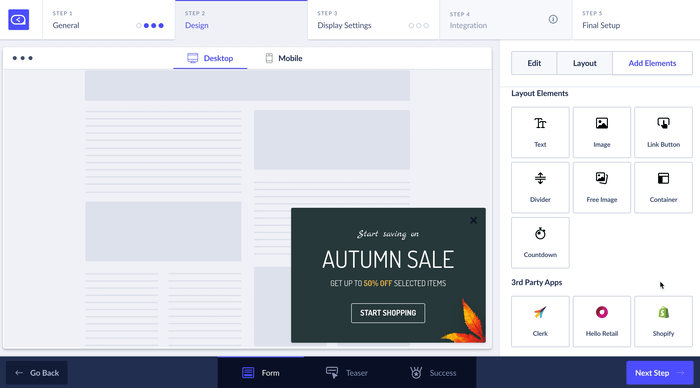Click the app logo in the top-left corner
This screenshot has width=700, height=388.
click(x=19, y=20)
